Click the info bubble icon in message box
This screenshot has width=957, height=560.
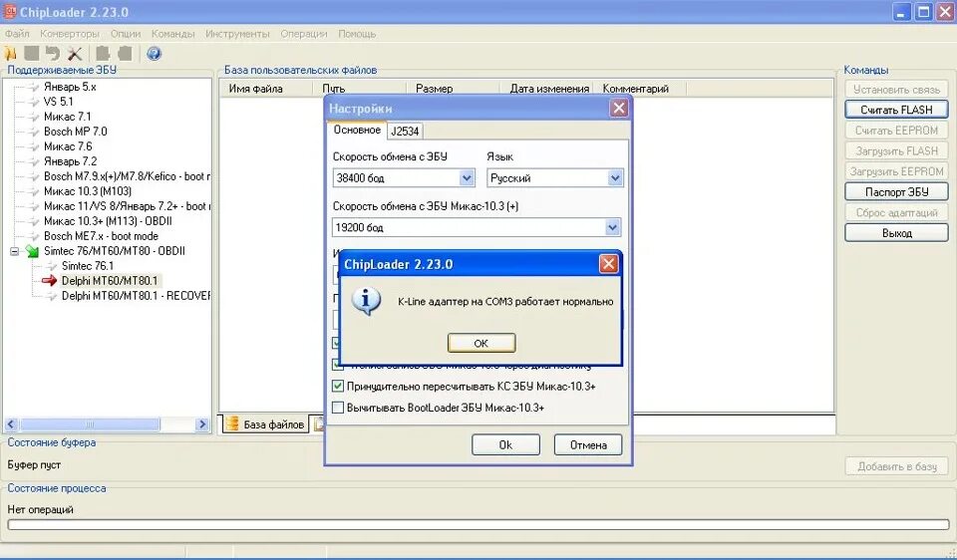click(366, 301)
